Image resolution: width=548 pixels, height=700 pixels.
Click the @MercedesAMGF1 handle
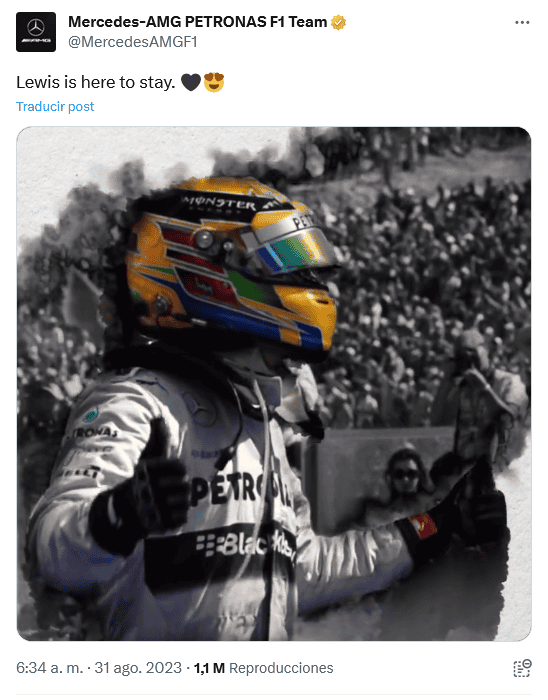[x=133, y=42]
